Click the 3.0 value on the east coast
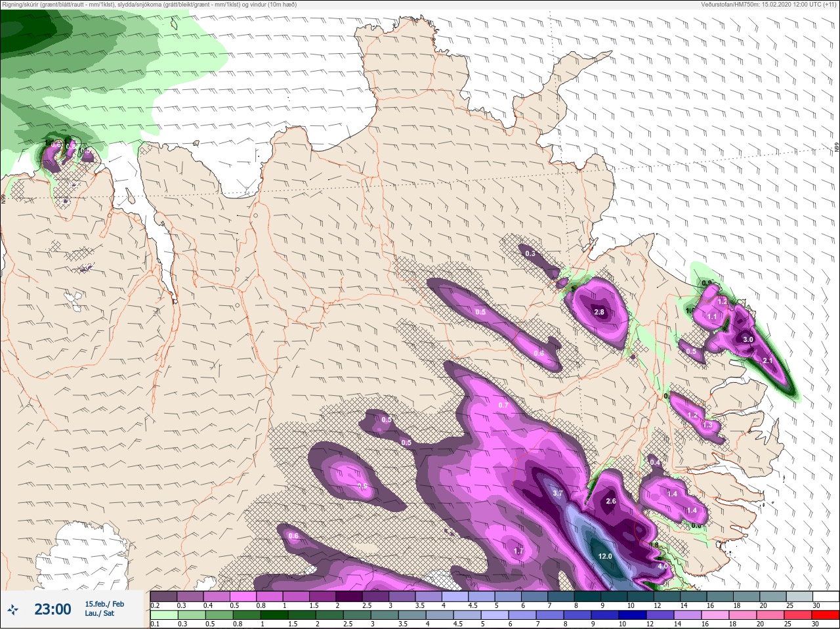The image size is (840, 629). pos(748,339)
